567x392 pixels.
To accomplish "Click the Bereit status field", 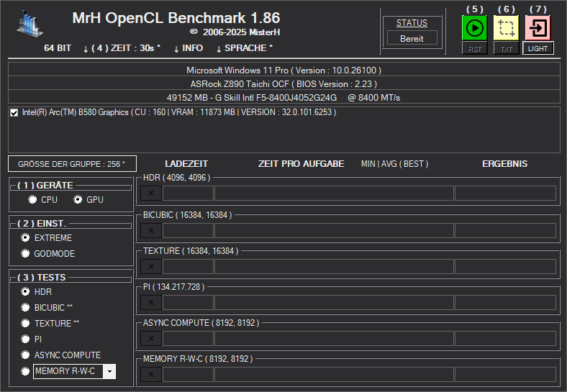I will pos(412,38).
